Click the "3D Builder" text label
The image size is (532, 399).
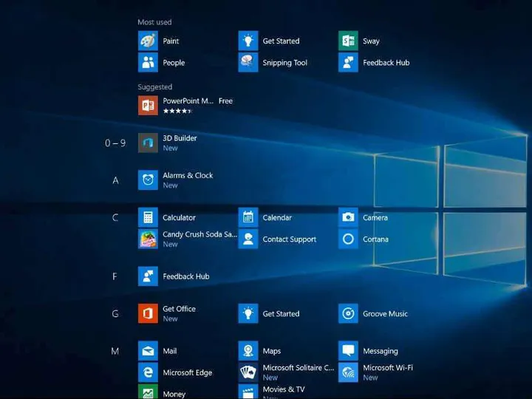tap(180, 138)
